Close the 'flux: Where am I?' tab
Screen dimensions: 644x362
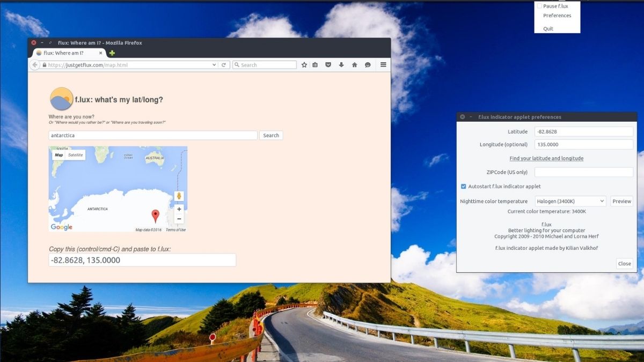[101, 53]
